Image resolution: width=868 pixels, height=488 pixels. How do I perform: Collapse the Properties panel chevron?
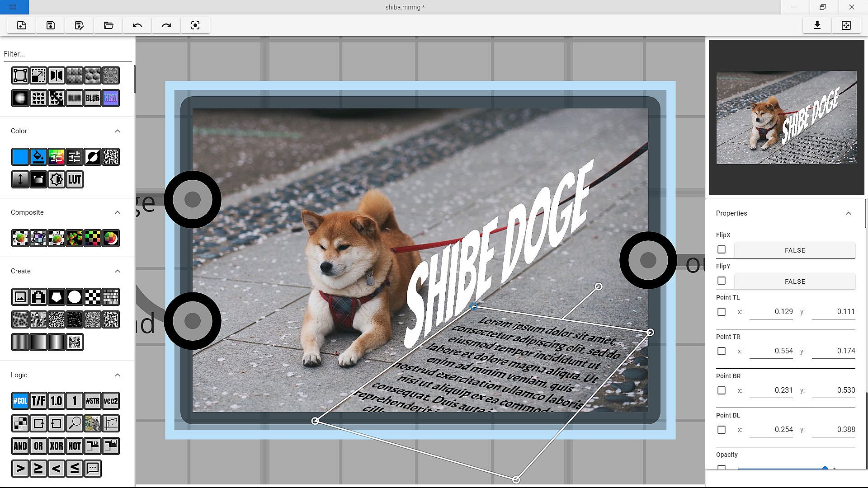click(x=848, y=213)
